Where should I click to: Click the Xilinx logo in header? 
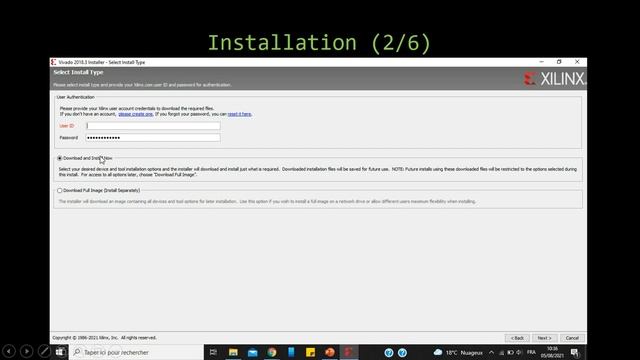[555, 78]
